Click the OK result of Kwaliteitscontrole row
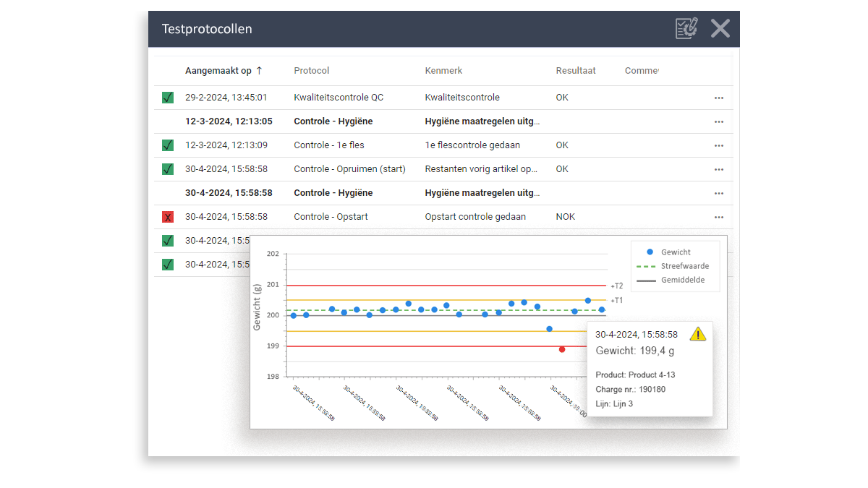The width and height of the screenshot is (868, 488). point(562,98)
